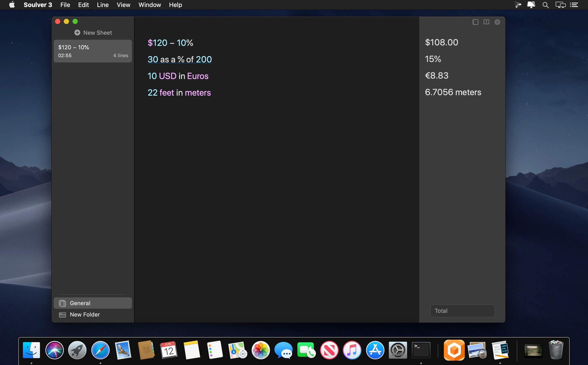Click the €8.83 result value
Screen dimensions: 588x365
pos(436,76)
